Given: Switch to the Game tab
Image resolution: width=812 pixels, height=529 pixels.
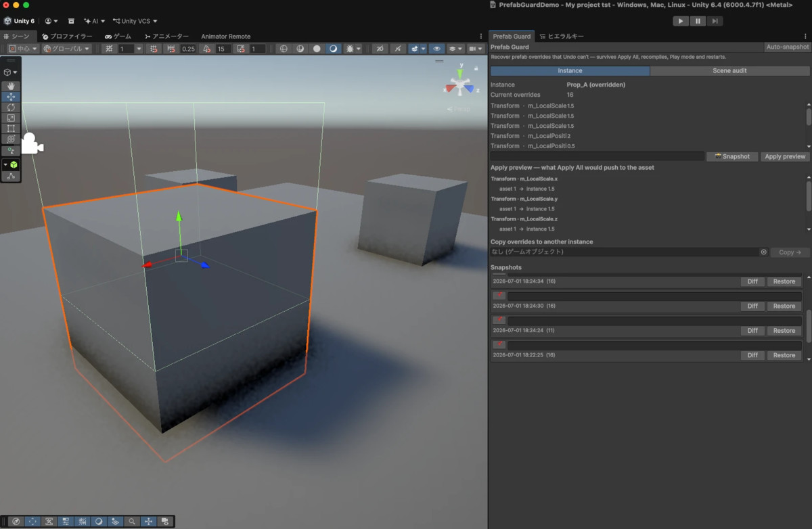Looking at the screenshot, I should [118, 36].
